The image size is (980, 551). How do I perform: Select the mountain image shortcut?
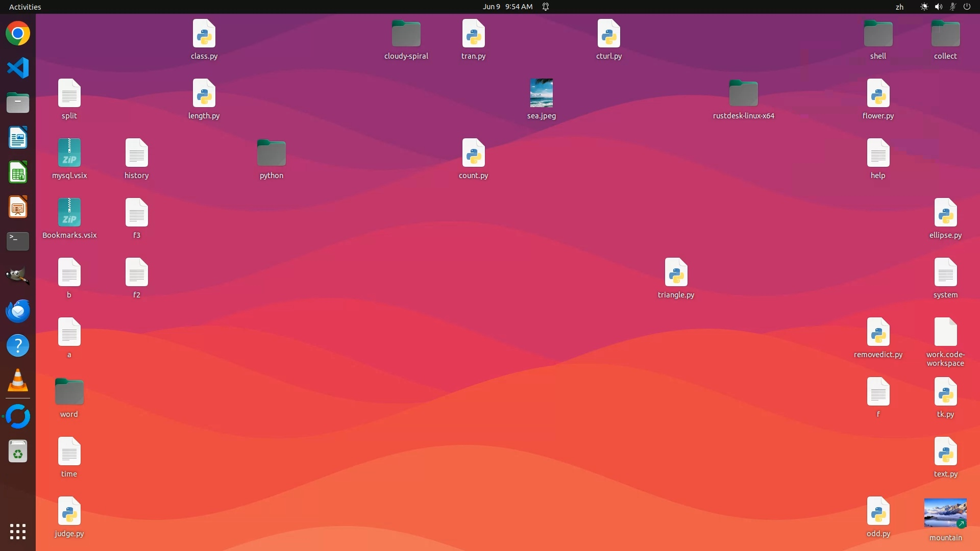945,513
